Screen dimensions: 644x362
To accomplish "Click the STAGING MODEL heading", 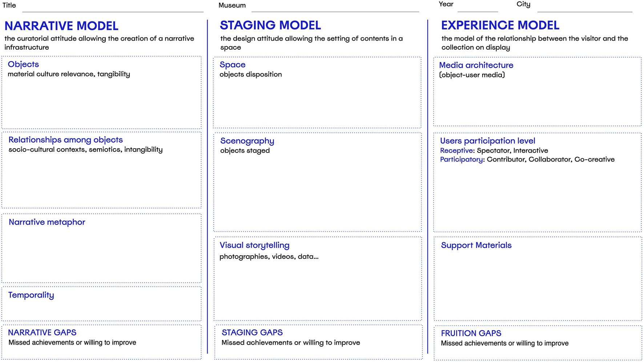I will pyautogui.click(x=270, y=25).
